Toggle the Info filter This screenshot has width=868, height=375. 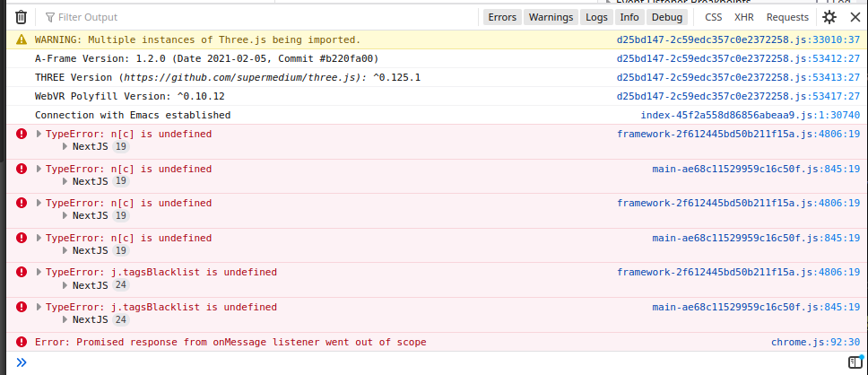pyautogui.click(x=629, y=17)
